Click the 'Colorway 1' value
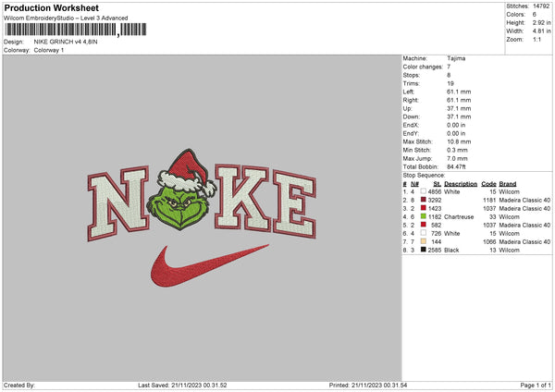 point(49,50)
